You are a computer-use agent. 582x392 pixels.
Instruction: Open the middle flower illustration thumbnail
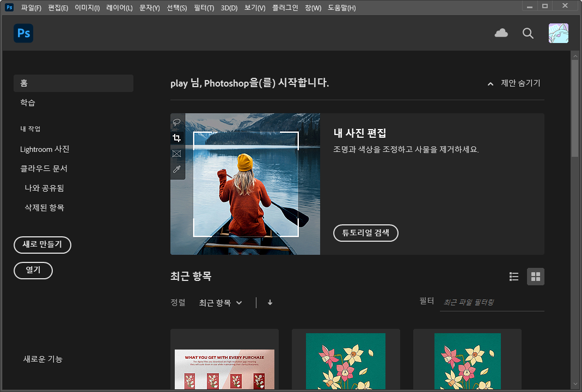coord(346,359)
